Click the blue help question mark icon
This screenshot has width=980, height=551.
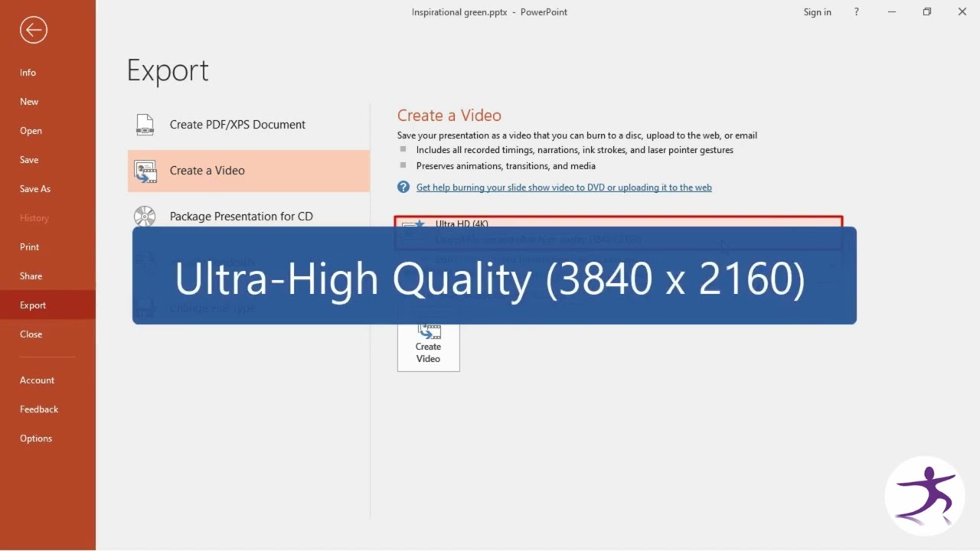403,187
